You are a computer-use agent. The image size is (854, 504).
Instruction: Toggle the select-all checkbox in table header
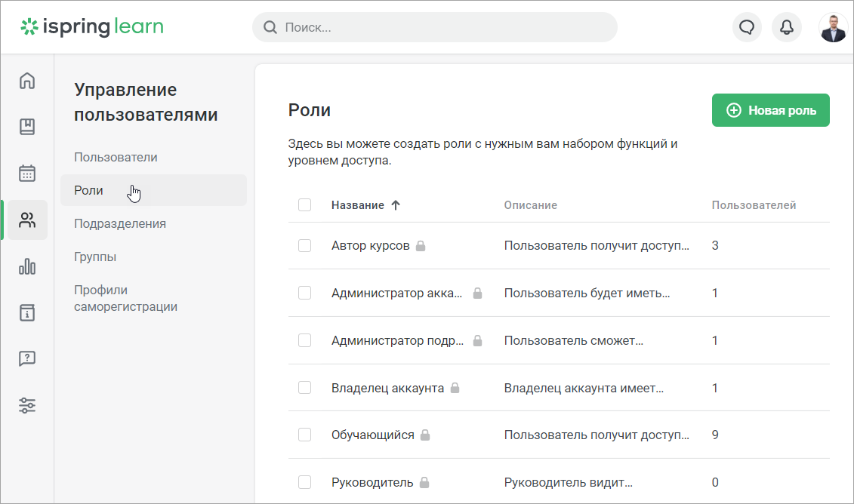tap(304, 204)
